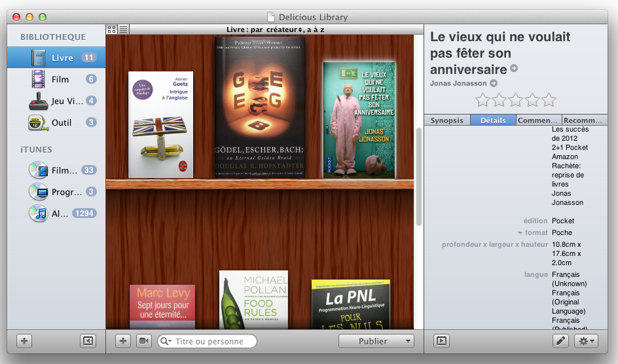Open the Recommandations tab
The width and height of the screenshot is (618, 364).
585,120
